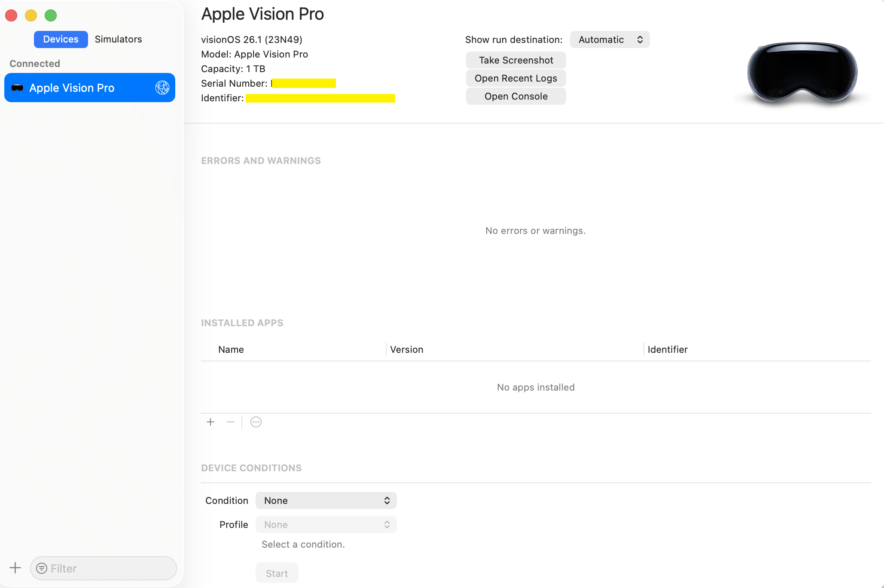Click the Vision Pro headset icon in sidebar

(x=17, y=88)
